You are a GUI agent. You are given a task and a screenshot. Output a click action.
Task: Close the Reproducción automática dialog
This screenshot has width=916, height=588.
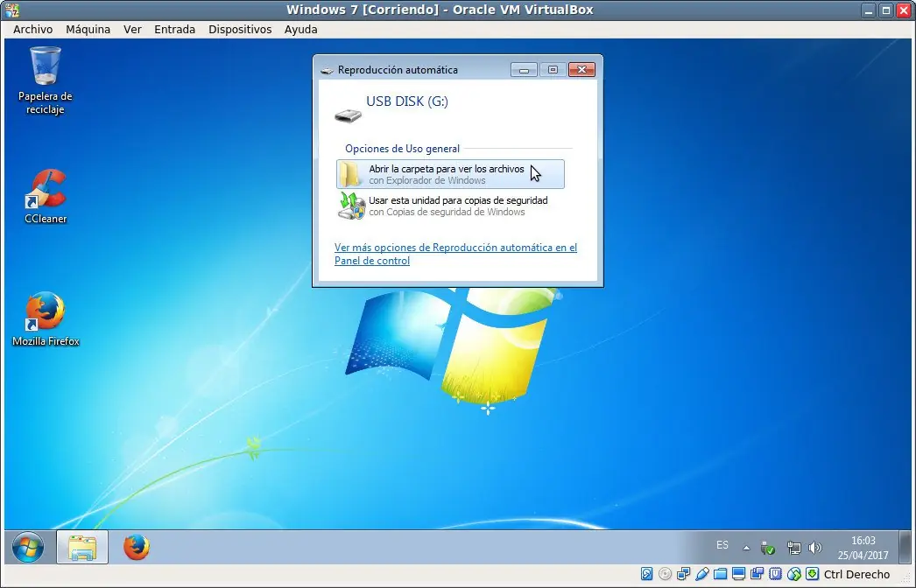581,70
